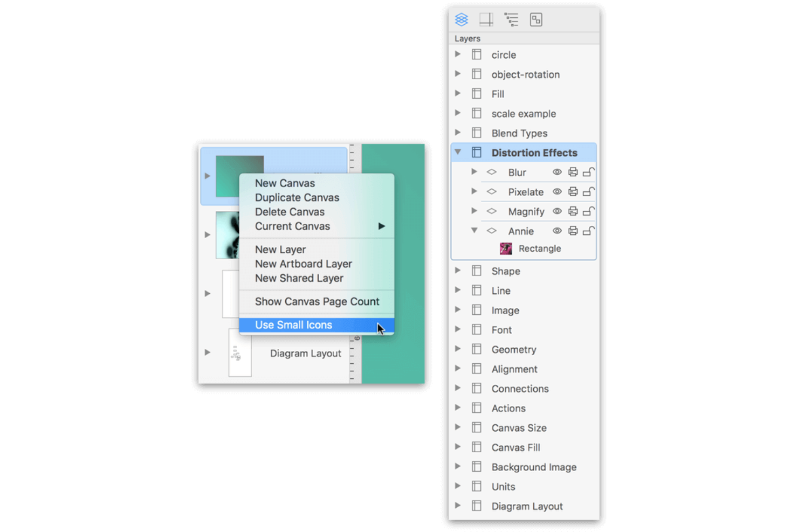Choose New Artboard Layer menu item

[x=317, y=264]
